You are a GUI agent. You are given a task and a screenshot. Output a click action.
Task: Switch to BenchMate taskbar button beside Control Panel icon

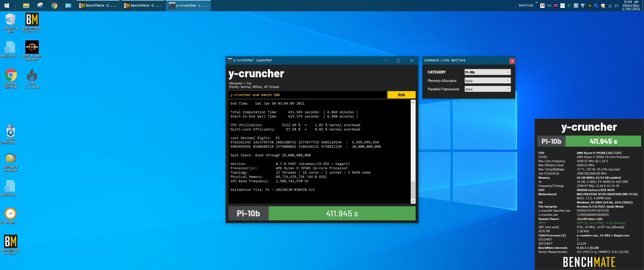[x=98, y=5]
